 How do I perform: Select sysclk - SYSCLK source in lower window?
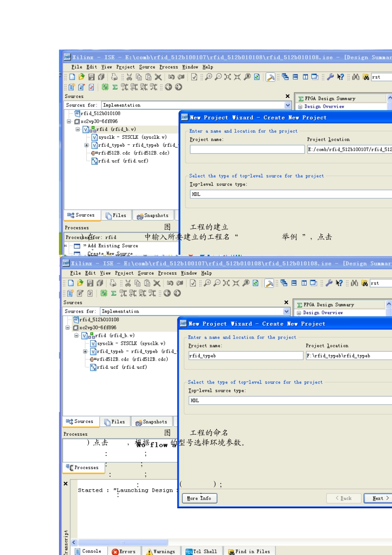tap(131, 343)
